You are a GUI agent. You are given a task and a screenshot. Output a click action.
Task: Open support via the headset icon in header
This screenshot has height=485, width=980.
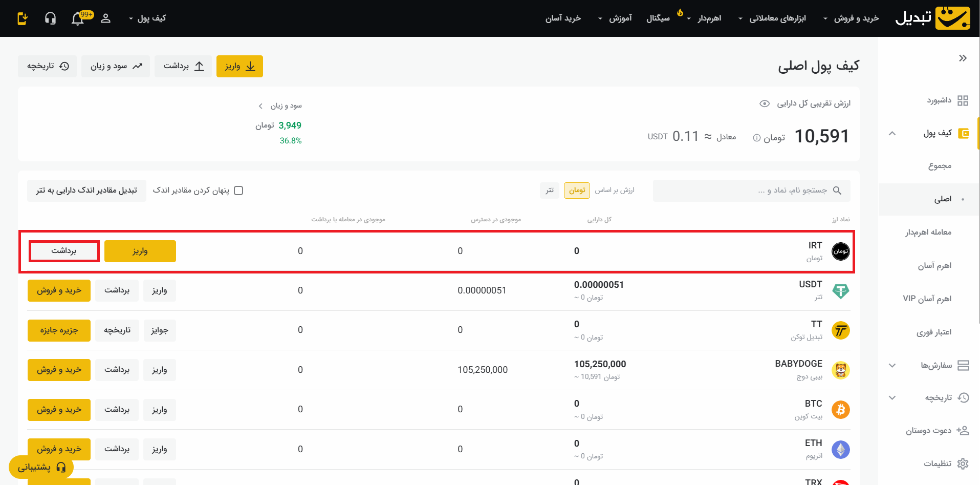coord(50,19)
